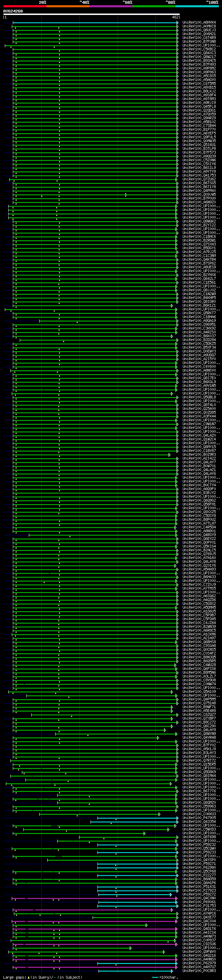Screen dimensions: 222x980
Task: Click the white AV624260 query sequence bar
Action: click(x=92, y=15)
